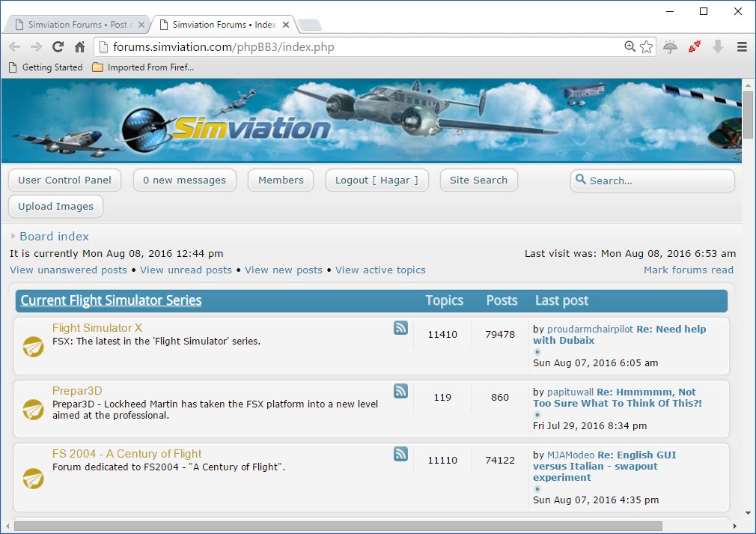Screen dimensions: 756x534
Task: Mark forums read
Action: pos(689,270)
